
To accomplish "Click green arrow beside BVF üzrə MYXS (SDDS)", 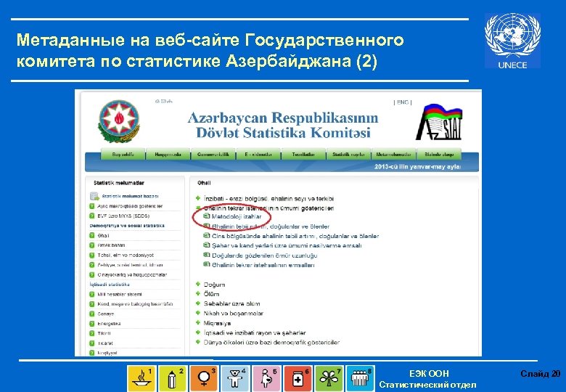I will 91,216.
